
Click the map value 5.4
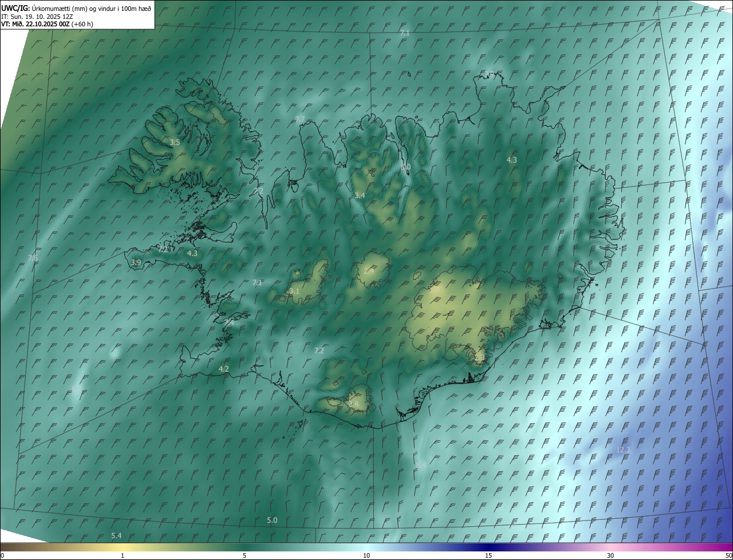pos(116,535)
